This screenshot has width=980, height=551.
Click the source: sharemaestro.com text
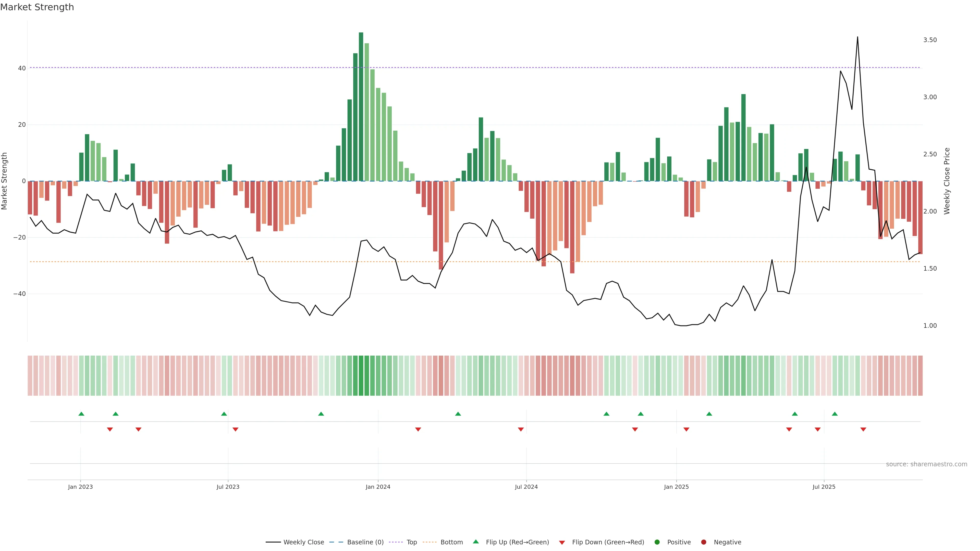tap(926, 464)
